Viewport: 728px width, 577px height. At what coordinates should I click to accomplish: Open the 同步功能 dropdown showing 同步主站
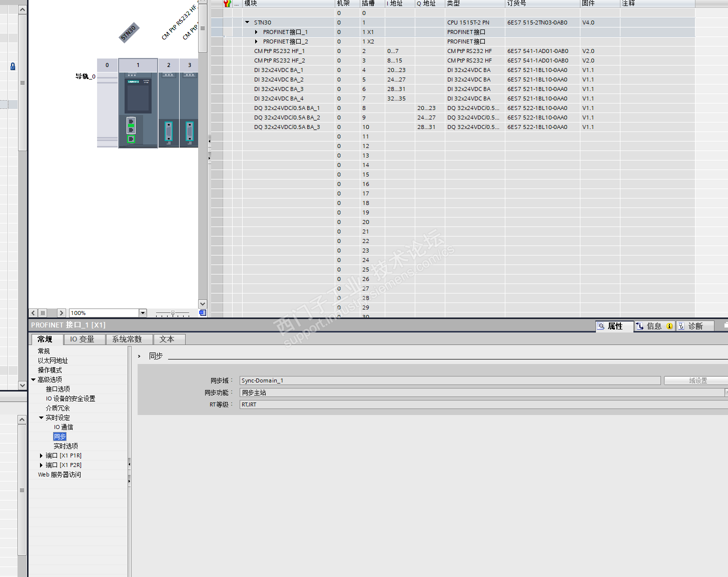[x=725, y=392]
